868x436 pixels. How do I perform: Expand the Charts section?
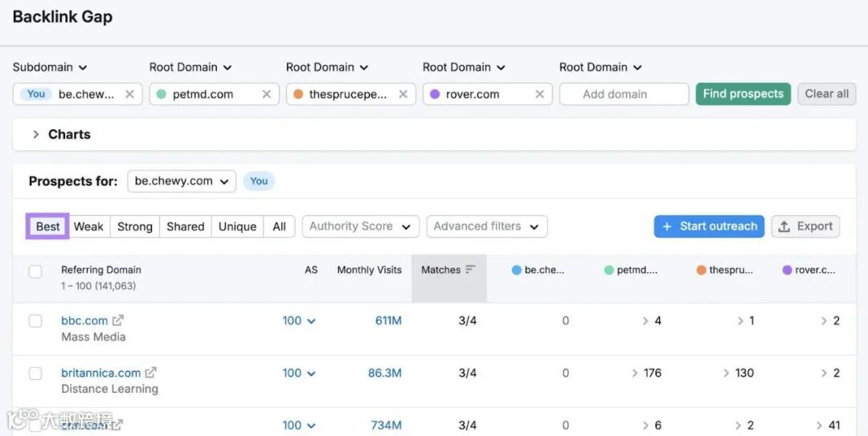(x=36, y=134)
